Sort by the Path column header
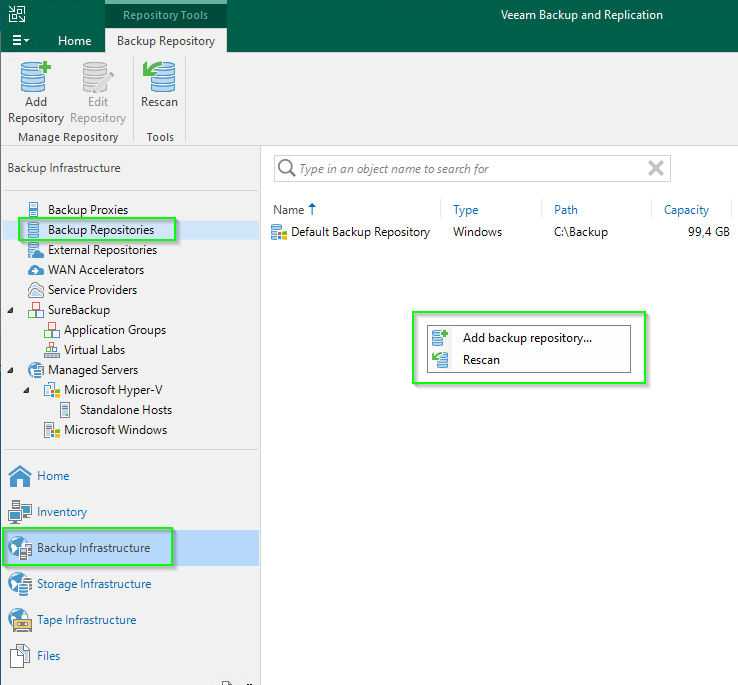The width and height of the screenshot is (738, 685). (566, 210)
